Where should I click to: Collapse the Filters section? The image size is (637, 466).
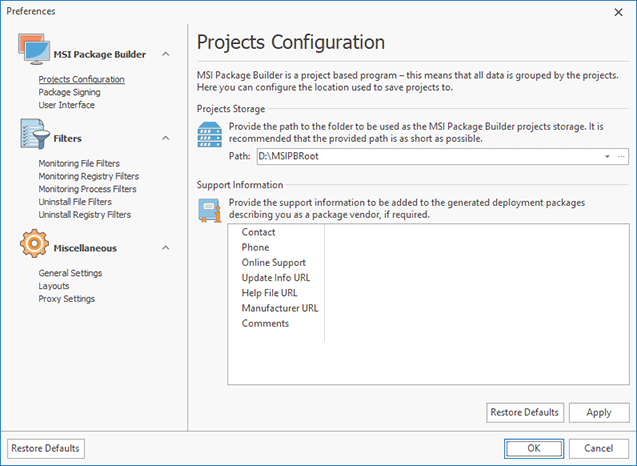click(x=165, y=138)
